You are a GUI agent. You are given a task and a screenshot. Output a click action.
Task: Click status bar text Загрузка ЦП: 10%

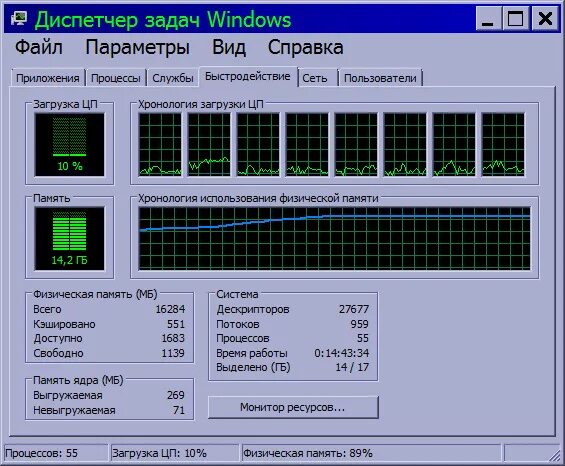pos(159,453)
